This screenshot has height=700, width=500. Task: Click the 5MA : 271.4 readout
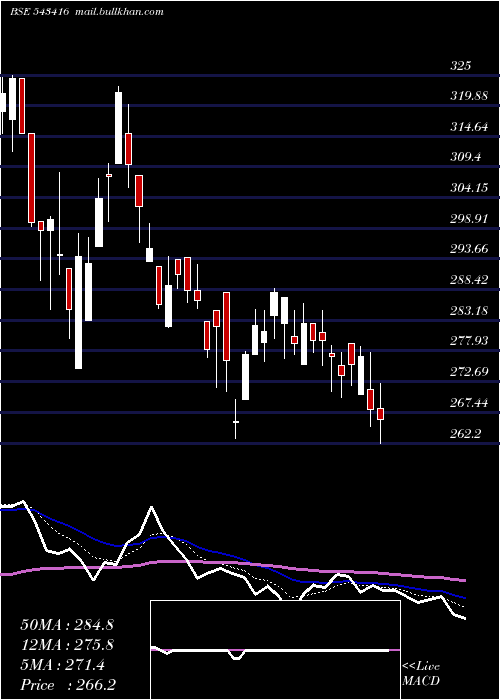[62, 665]
